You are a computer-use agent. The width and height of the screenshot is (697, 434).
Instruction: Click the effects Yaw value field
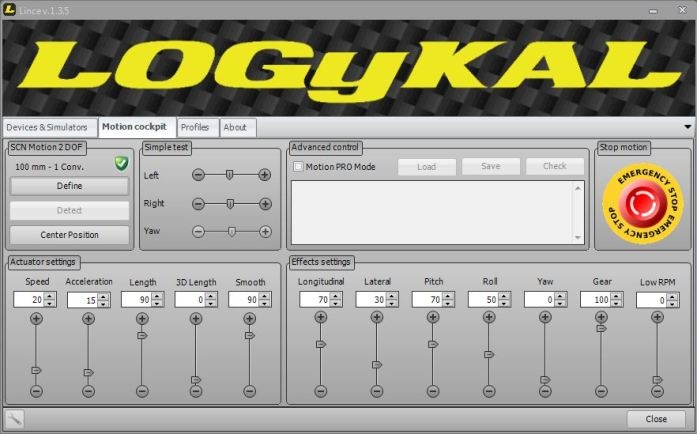[x=539, y=300]
